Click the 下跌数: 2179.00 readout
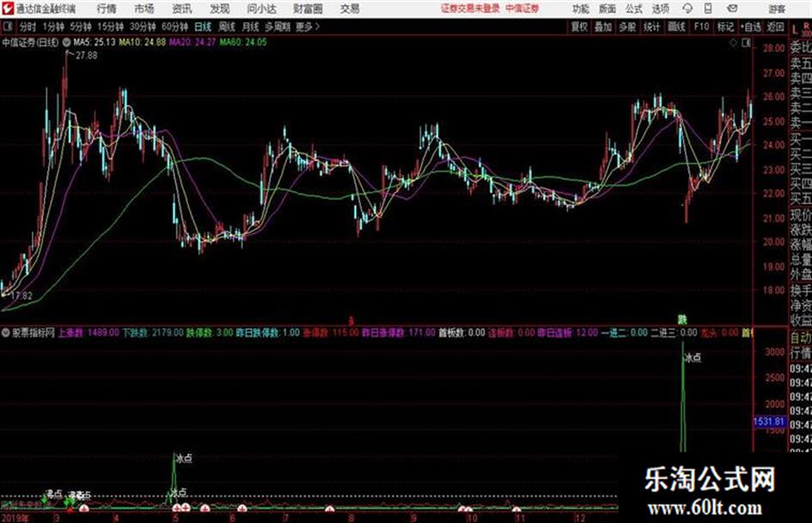Screen dimensions: 812x523 pos(153,332)
